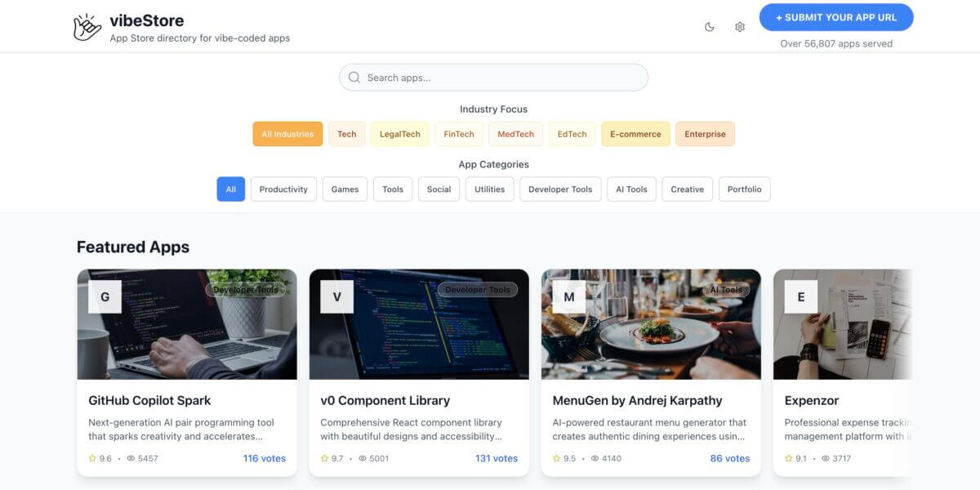
Task: Click the magnifier icon in the search box
Action: (x=354, y=78)
